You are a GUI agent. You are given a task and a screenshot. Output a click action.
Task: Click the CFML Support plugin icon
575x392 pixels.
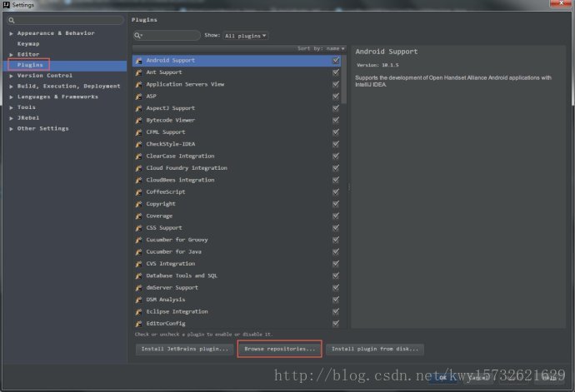click(138, 132)
